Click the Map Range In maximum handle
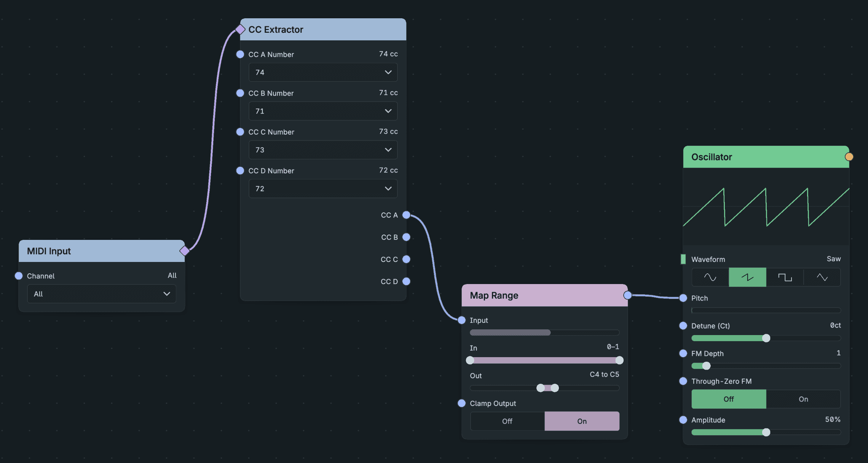Image resolution: width=868 pixels, height=463 pixels. pyautogui.click(x=619, y=360)
